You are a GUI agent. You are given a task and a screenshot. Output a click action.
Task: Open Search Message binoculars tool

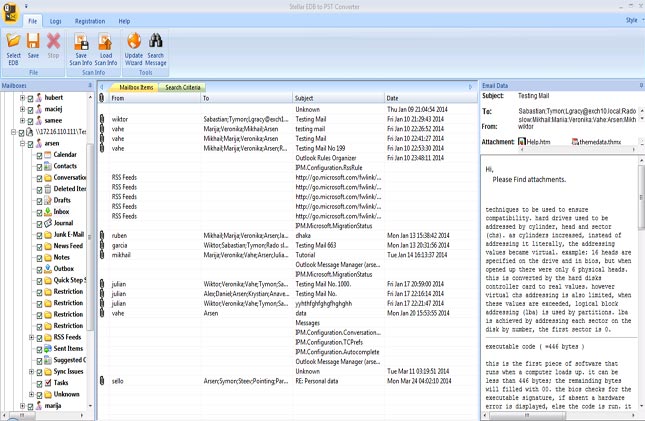(x=155, y=49)
